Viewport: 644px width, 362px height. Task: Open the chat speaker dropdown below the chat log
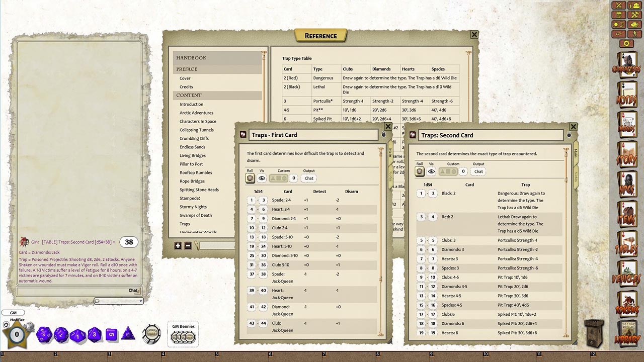119,301
